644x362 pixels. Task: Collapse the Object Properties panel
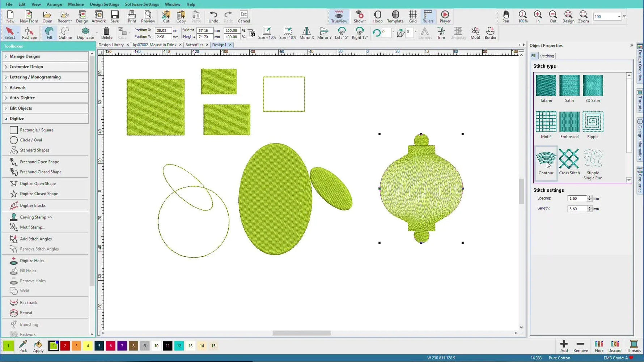[x=631, y=46]
